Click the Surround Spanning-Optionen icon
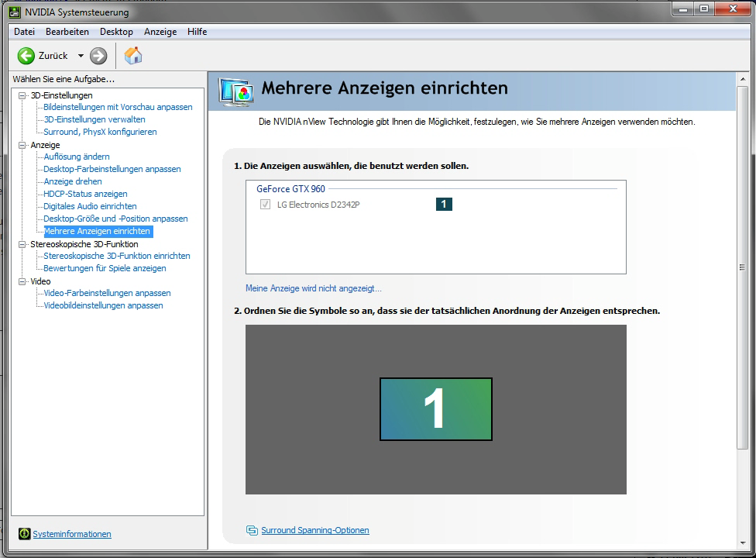Image resolution: width=756 pixels, height=558 pixels. [252, 530]
